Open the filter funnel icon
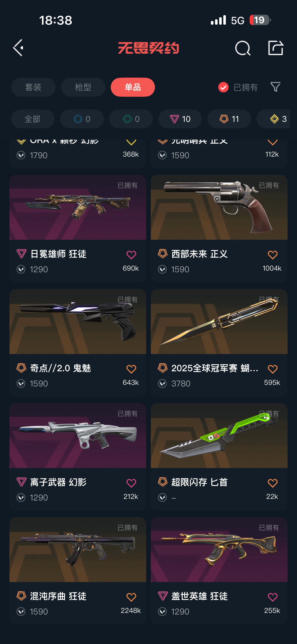This screenshot has height=644, width=297. [276, 87]
